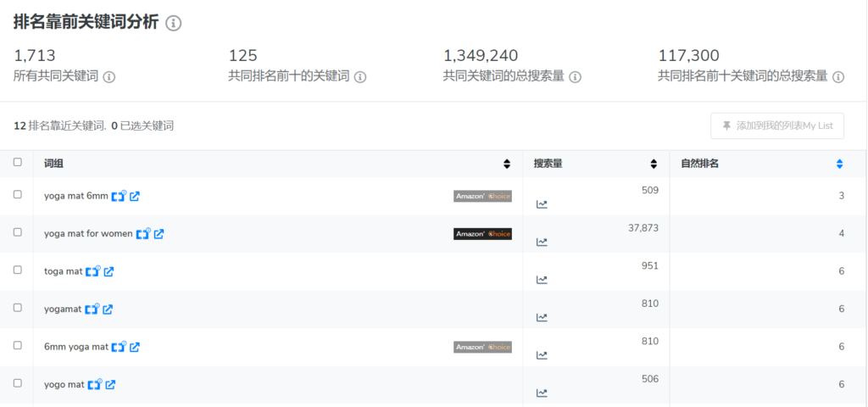Click blue keyword tool icon beside yogo mat
This screenshot has width=868, height=407.
[x=92, y=385]
